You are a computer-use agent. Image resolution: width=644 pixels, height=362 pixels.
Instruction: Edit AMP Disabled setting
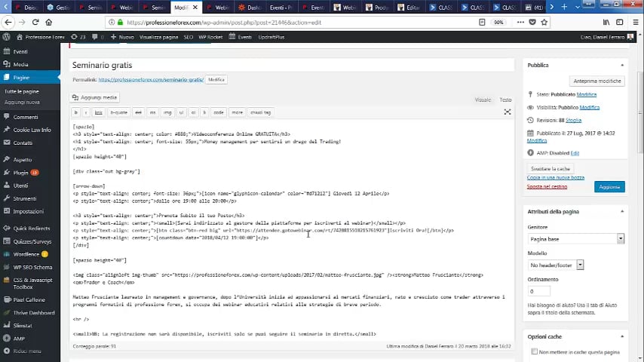[575, 153]
